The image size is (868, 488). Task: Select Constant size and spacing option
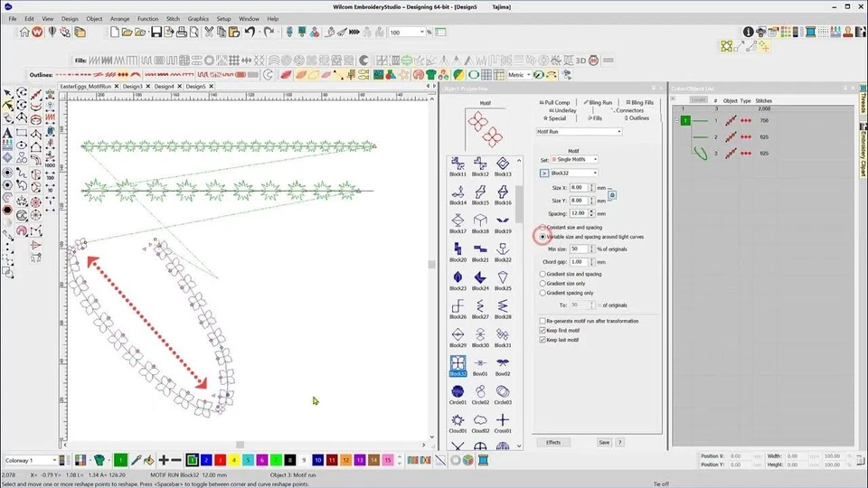coord(542,228)
